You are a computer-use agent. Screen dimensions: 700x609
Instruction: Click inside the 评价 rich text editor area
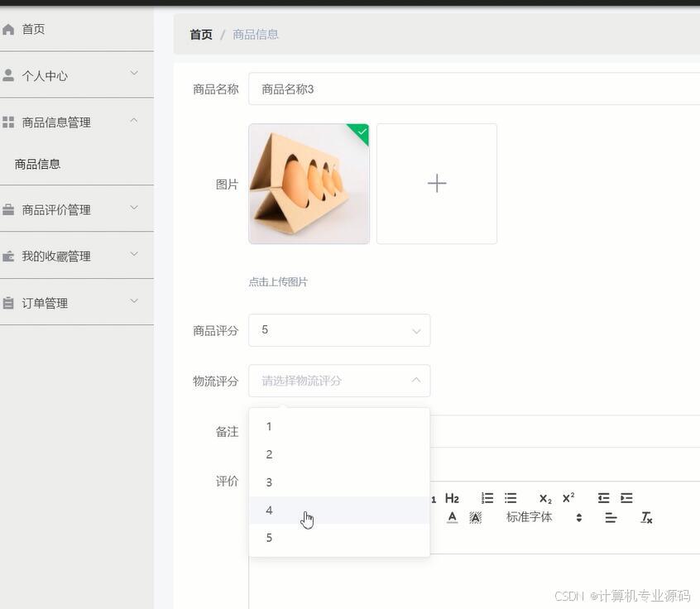(x=474, y=580)
